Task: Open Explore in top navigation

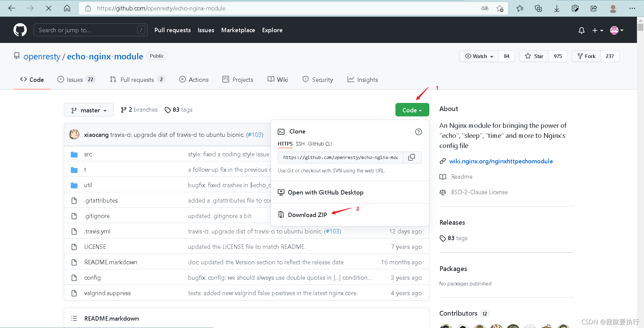Action: coord(272,30)
